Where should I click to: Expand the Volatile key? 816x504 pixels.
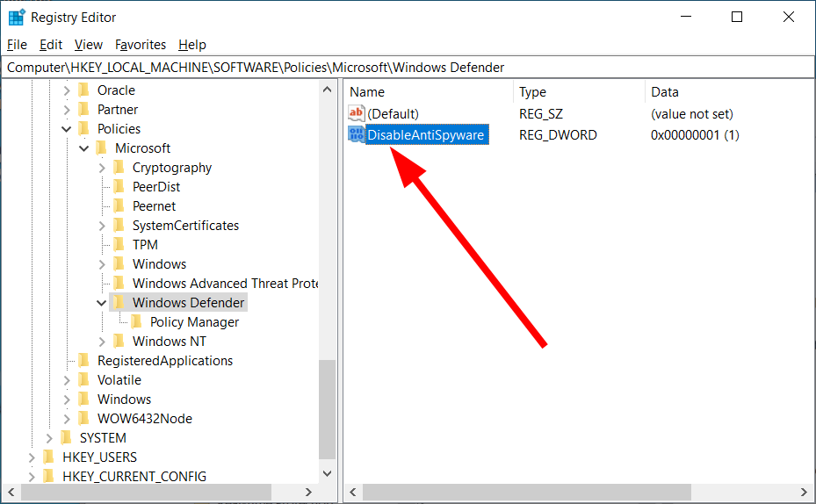pos(67,380)
